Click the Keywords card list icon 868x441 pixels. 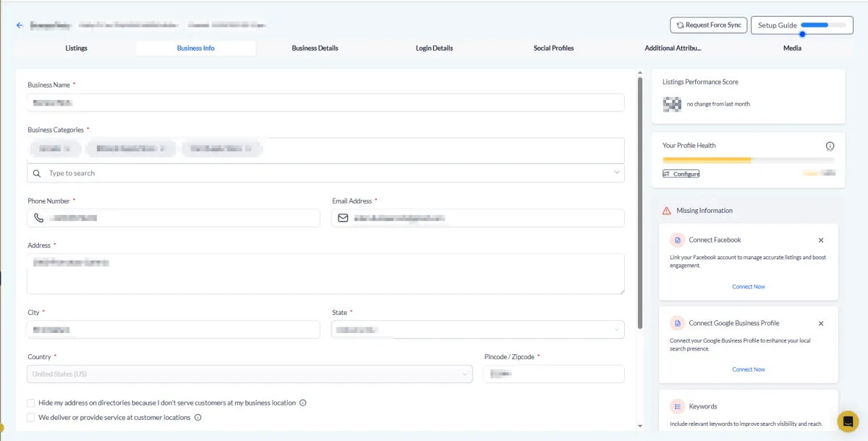(677, 406)
